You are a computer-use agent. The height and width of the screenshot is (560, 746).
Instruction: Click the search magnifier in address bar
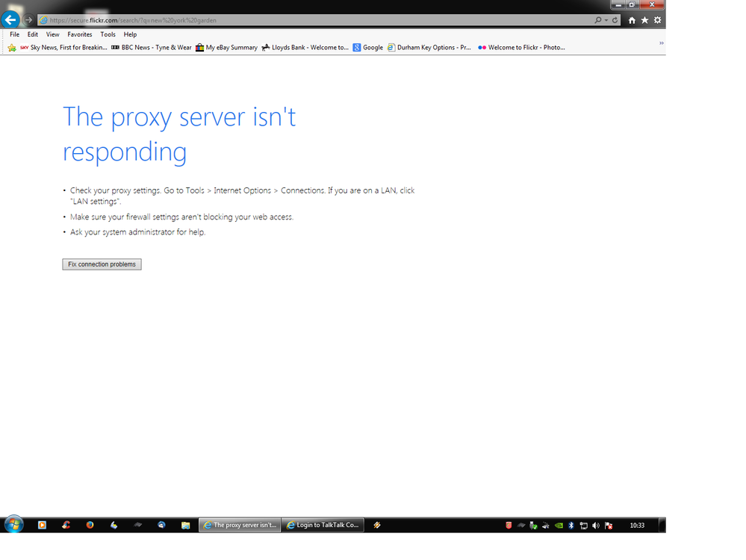[x=598, y=20]
